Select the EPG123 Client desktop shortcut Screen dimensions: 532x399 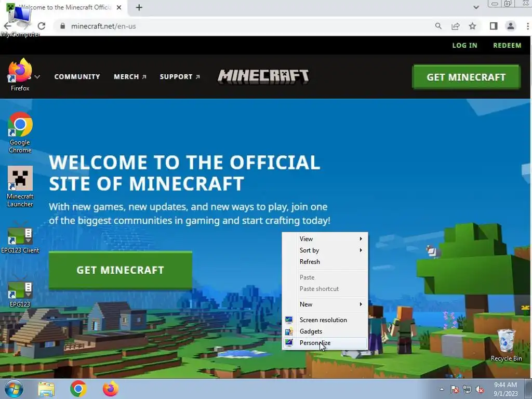[x=20, y=237]
